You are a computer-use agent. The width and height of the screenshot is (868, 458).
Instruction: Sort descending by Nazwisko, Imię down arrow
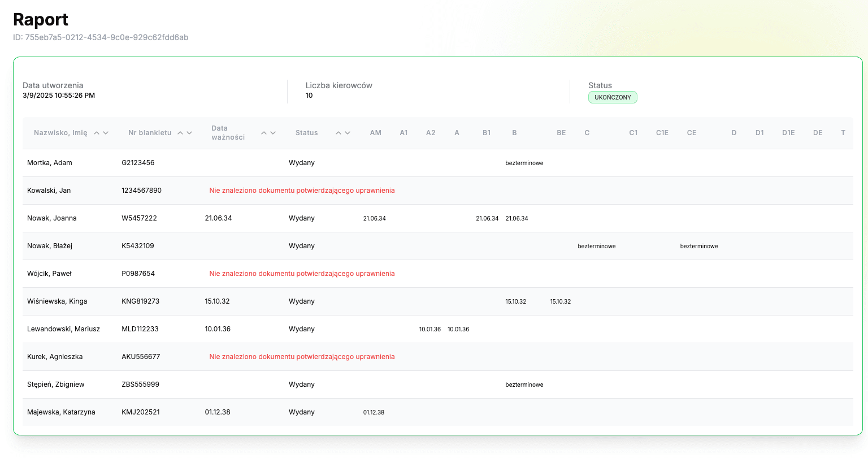[106, 133]
